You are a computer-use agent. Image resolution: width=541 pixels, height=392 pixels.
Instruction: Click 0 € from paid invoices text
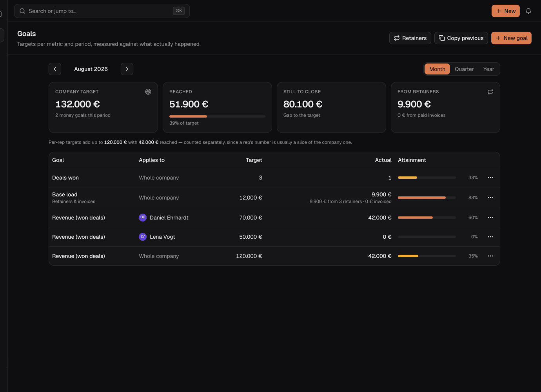tap(421, 115)
